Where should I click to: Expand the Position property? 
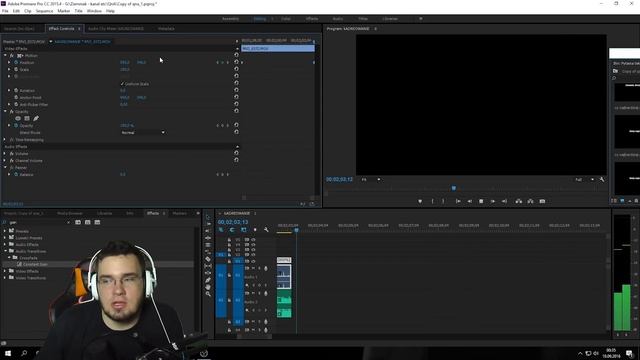point(9,62)
